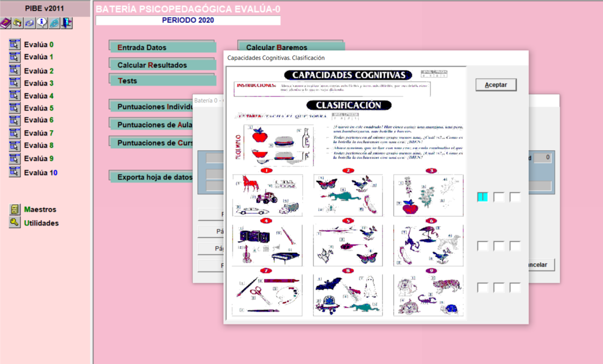Click the exit door toolbar icon
Image resolution: width=603 pixels, height=364 pixels.
tap(67, 23)
